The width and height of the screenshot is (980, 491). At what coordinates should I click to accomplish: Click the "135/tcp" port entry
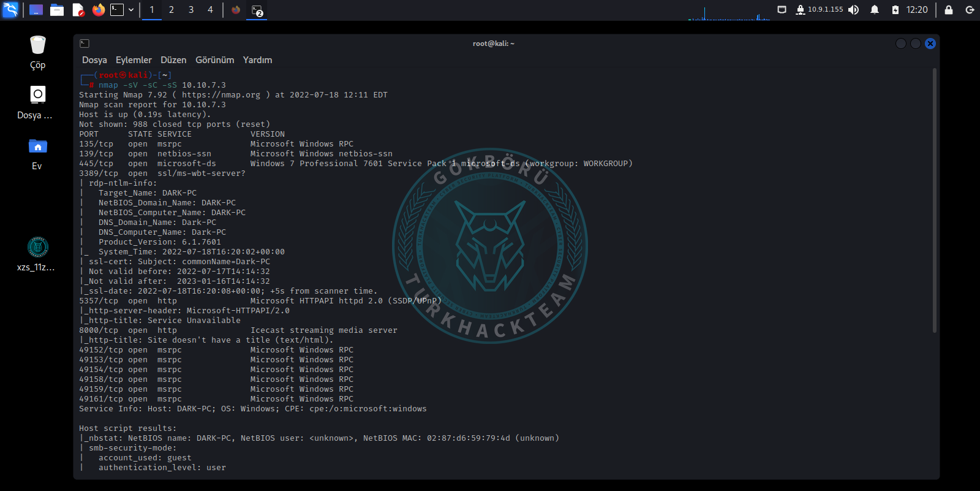pyautogui.click(x=96, y=144)
